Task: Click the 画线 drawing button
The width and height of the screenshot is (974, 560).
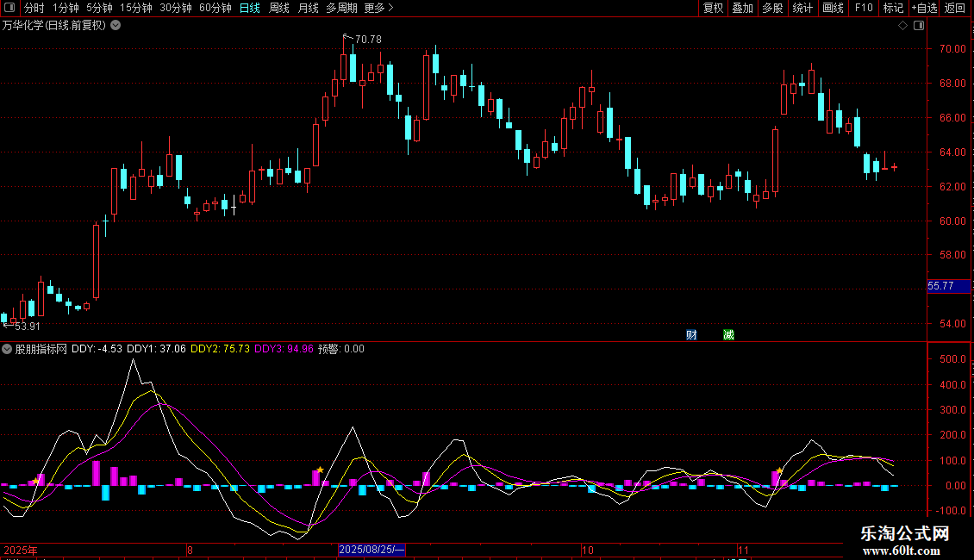Action: pyautogui.click(x=833, y=8)
